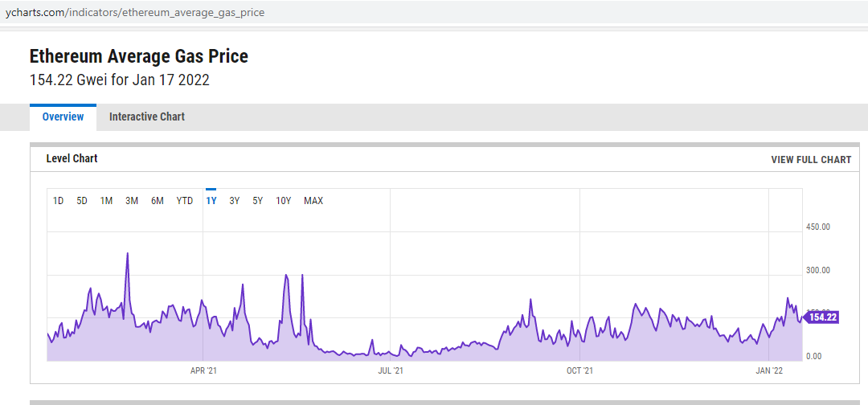Screen dimensions: 868x405
Task: Click the VIEW FULL CHART link
Action: click(811, 159)
